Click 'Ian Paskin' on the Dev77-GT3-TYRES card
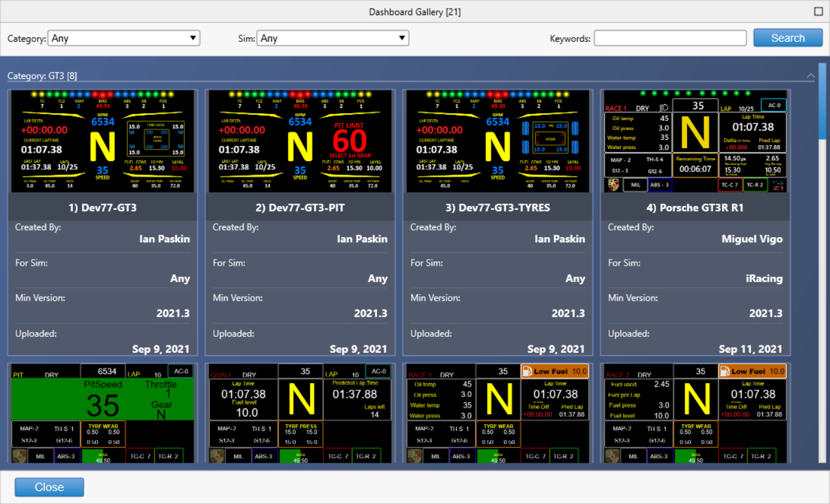The height and width of the screenshot is (504, 830). click(559, 239)
